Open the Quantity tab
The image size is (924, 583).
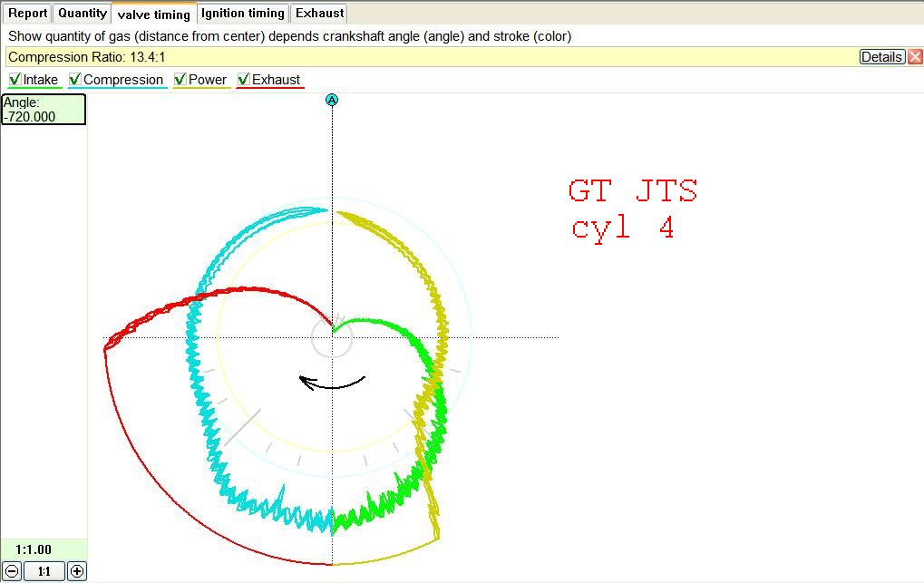point(82,13)
